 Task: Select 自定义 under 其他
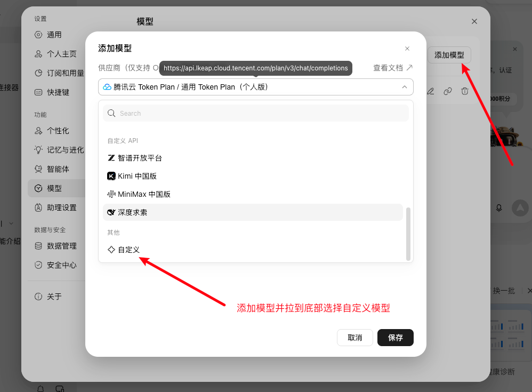coord(253,250)
